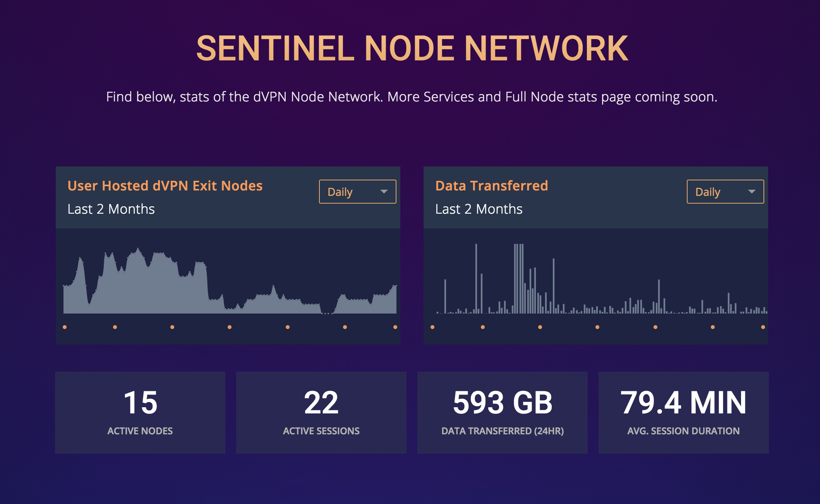Click the middle orange marker below the left chart
This screenshot has width=820, height=504.
coord(230,327)
